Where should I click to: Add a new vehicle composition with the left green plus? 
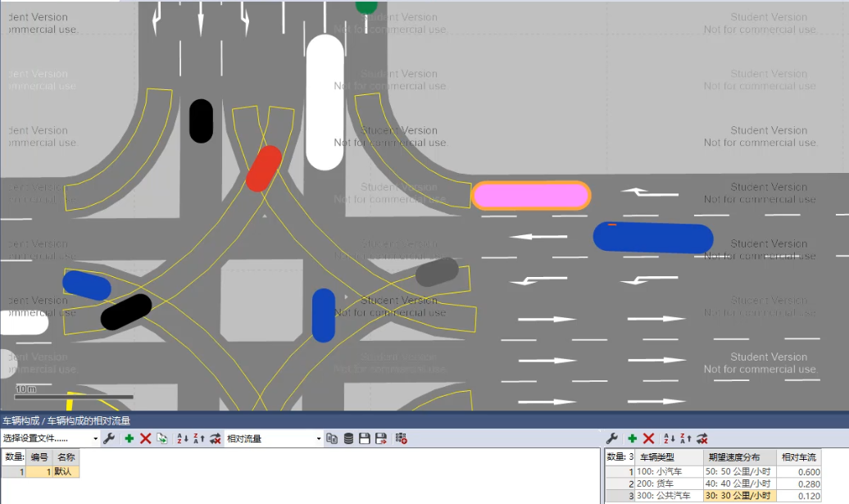(x=129, y=438)
